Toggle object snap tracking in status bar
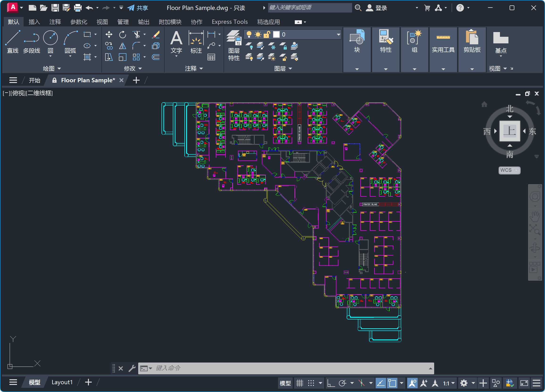 click(x=381, y=383)
